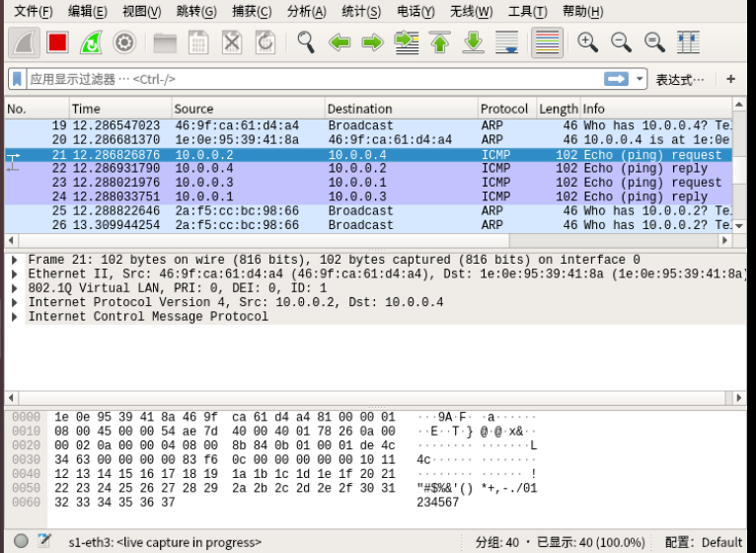Sort by the Source column header

[249, 109]
